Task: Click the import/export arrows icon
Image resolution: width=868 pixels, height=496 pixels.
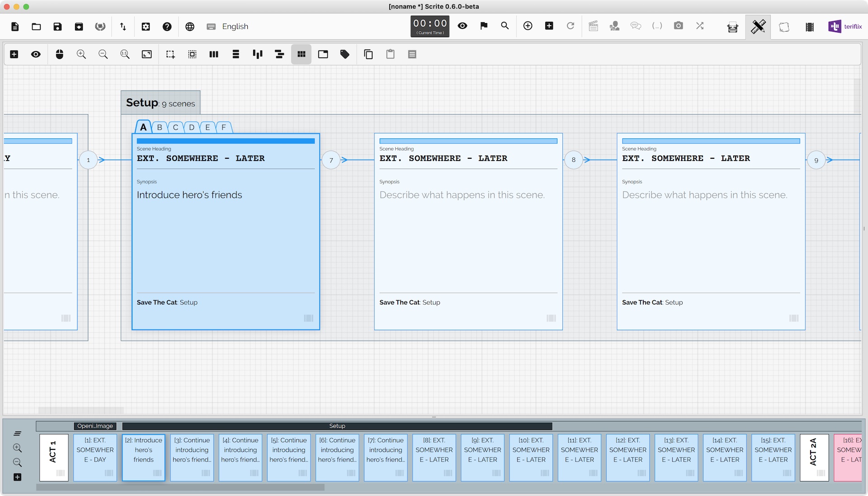Action: click(123, 26)
